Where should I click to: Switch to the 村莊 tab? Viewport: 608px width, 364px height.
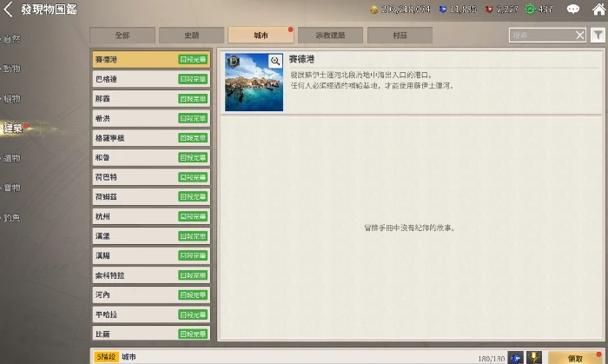click(400, 36)
